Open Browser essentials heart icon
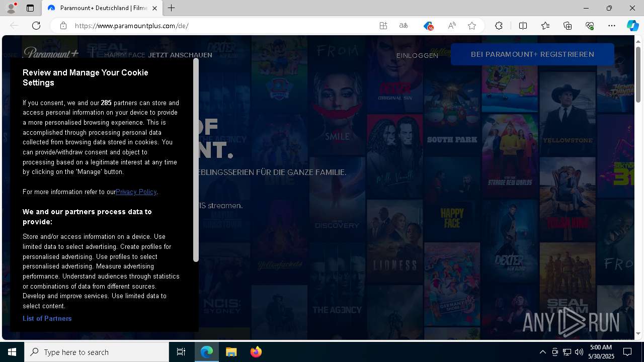This screenshot has width=644, height=362. [590, 26]
